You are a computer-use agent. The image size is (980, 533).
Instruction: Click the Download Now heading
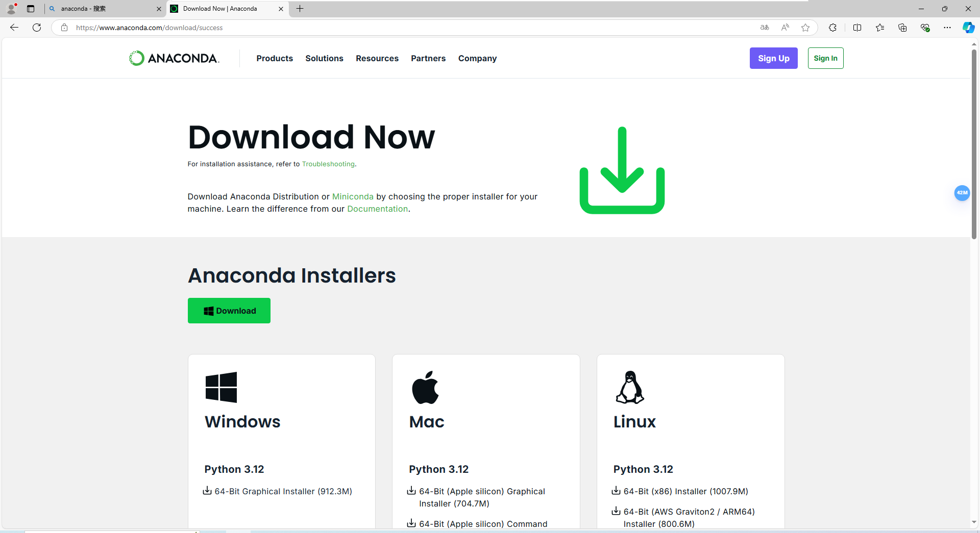311,137
